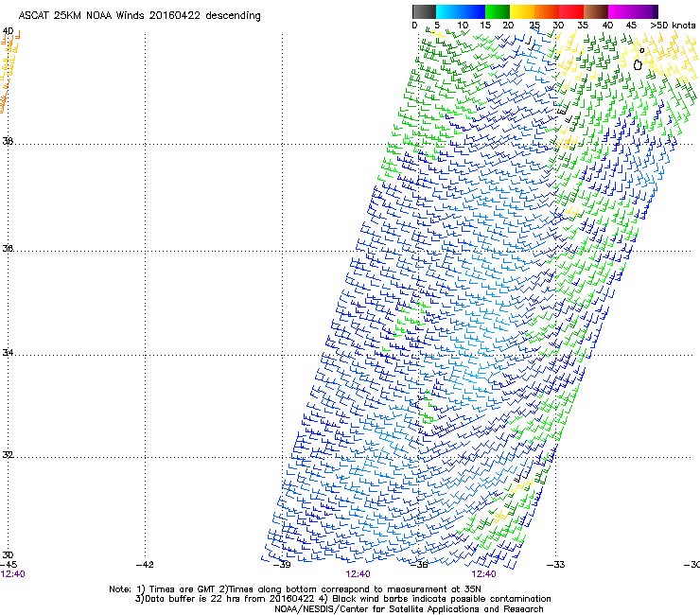Image resolution: width=700 pixels, height=615 pixels.
Task: Click the "12:40" time between -36 and -33
Action: [483, 574]
